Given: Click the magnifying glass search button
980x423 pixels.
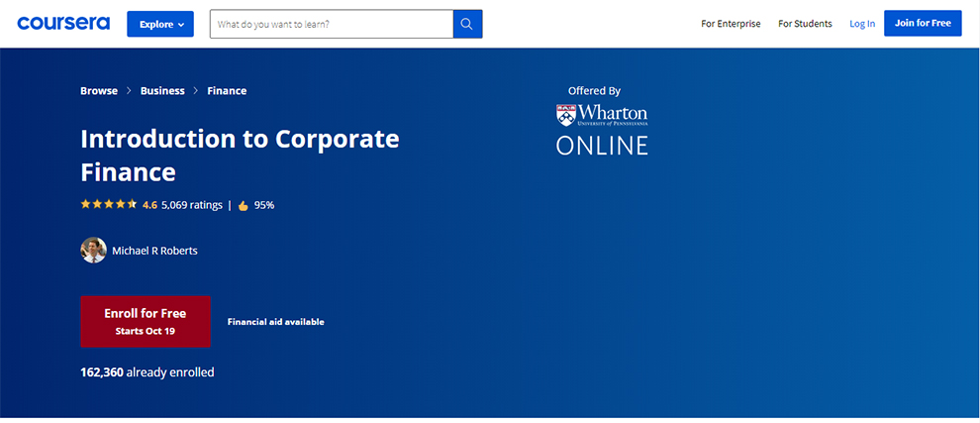Looking at the screenshot, I should point(467,24).
